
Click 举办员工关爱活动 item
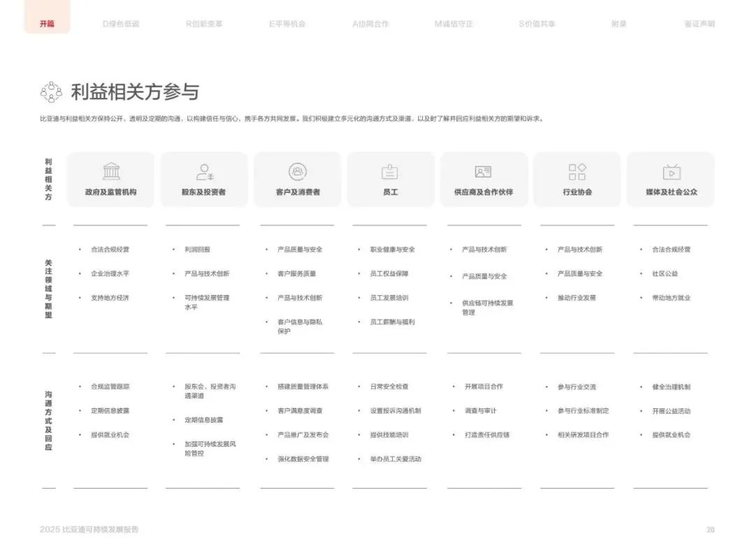tap(395, 459)
